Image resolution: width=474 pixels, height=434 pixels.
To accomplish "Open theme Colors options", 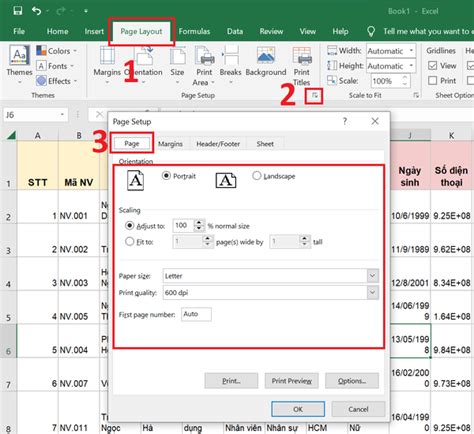I will click(x=57, y=51).
